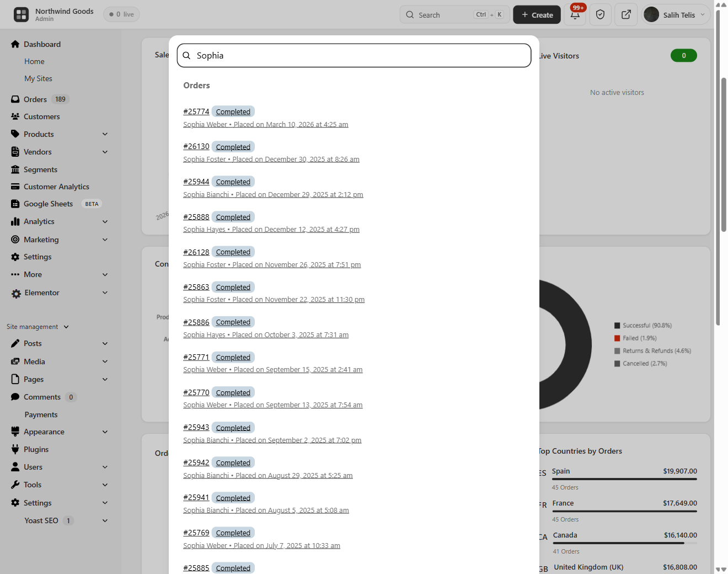Expand the Elementor submenu chevron

tap(105, 293)
